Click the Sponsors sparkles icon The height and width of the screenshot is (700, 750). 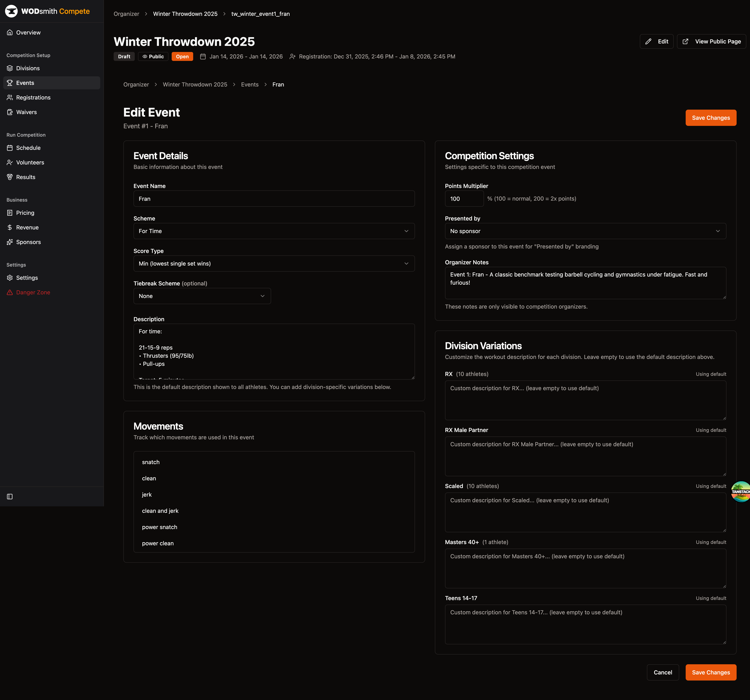tap(10, 242)
